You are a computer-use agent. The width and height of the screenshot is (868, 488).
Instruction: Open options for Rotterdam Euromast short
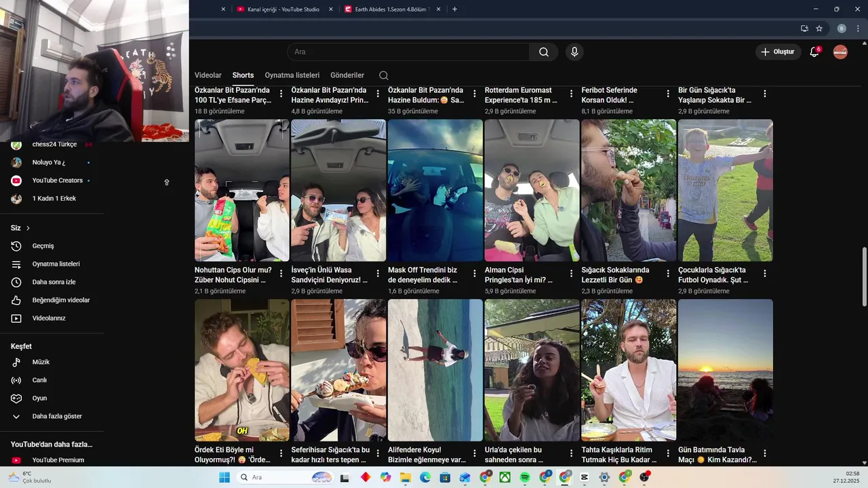click(572, 94)
